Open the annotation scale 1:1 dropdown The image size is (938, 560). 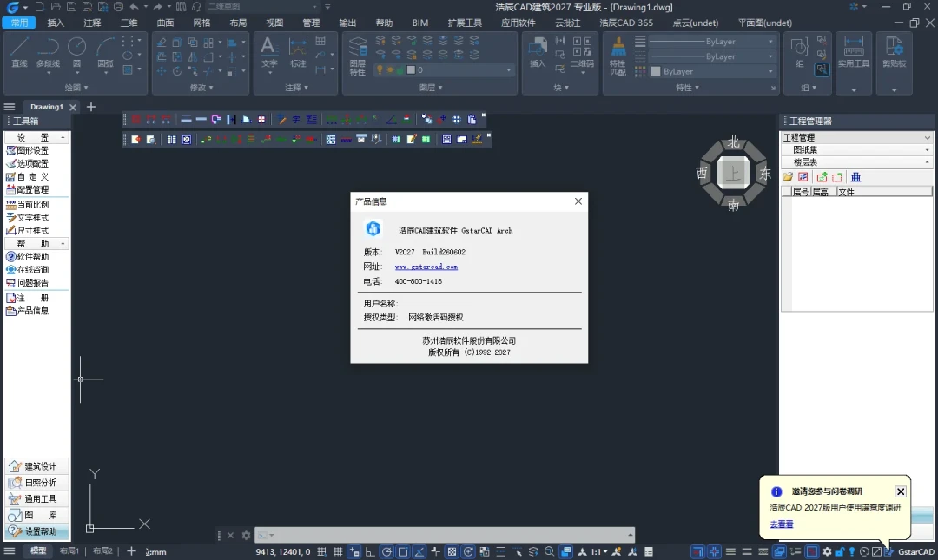click(598, 551)
